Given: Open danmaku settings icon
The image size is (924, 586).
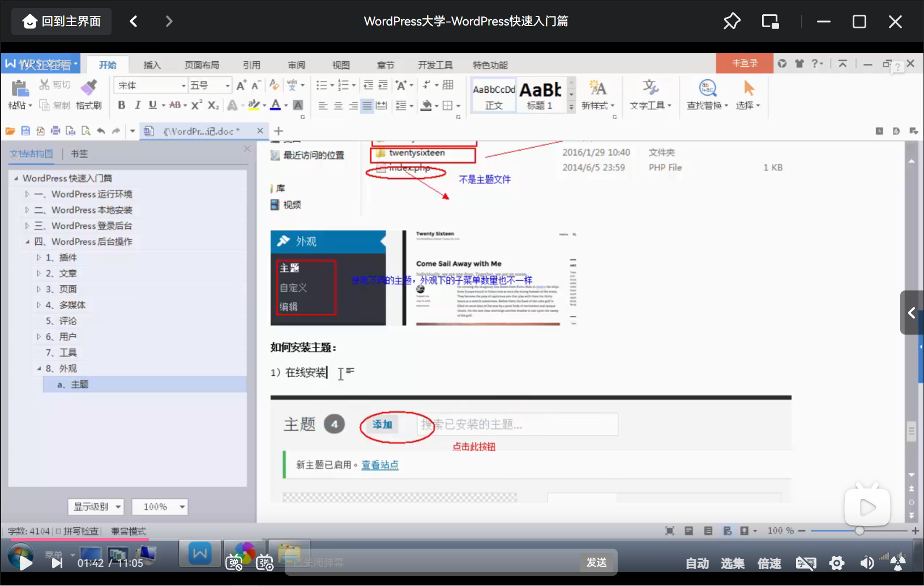Looking at the screenshot, I should (264, 563).
